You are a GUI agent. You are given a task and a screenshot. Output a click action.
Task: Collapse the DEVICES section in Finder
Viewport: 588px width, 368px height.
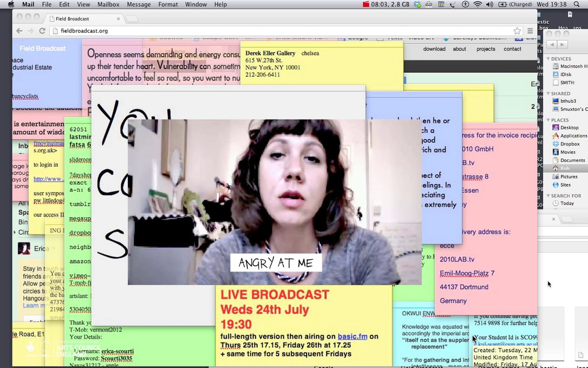pos(548,59)
